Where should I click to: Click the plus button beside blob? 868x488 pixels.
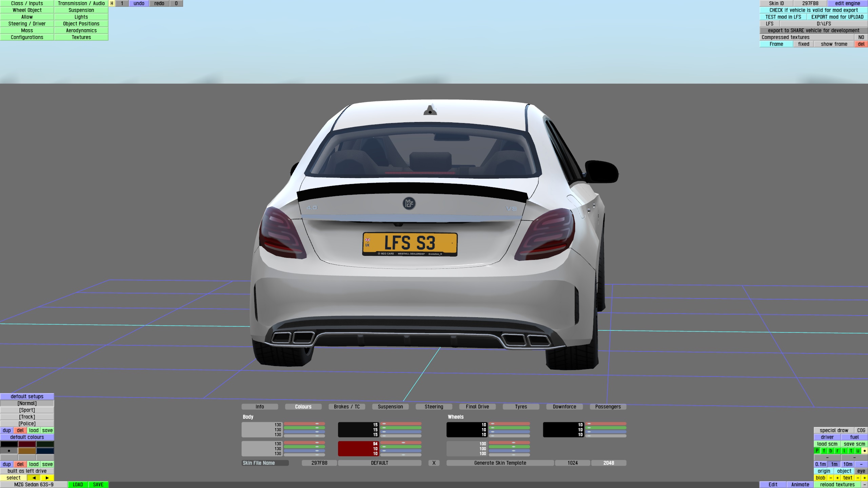837,478
